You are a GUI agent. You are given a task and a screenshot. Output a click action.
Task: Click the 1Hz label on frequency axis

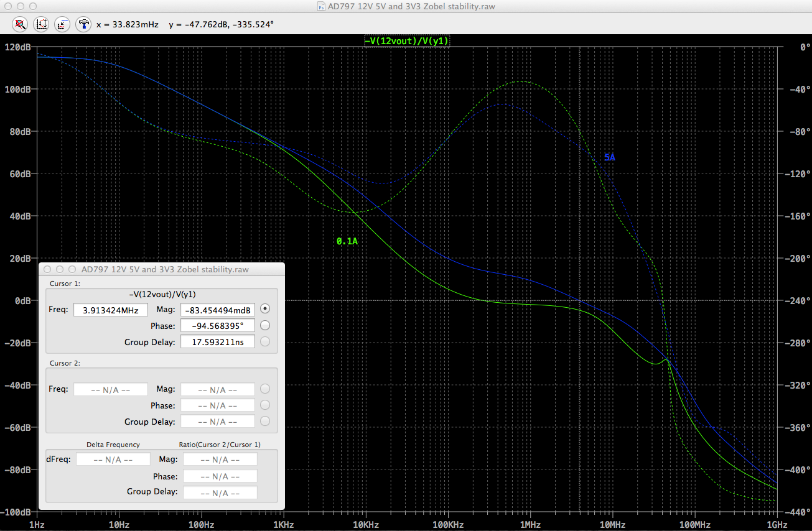(37, 525)
